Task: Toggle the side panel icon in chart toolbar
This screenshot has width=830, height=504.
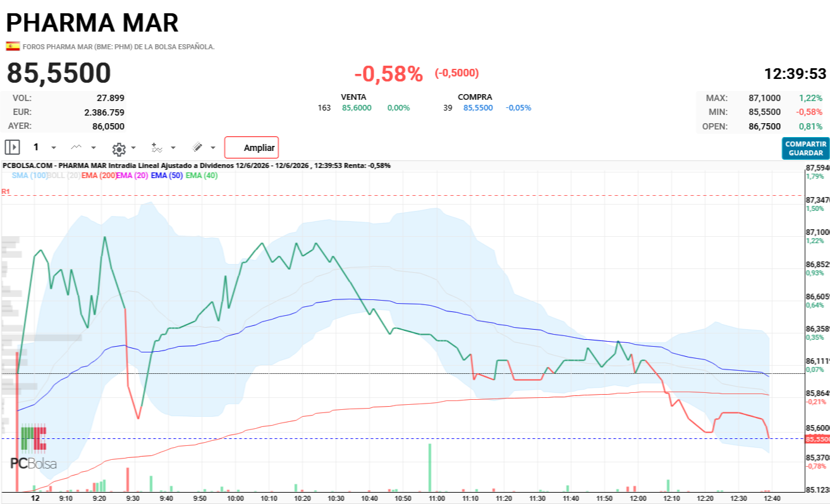Action: [12, 147]
